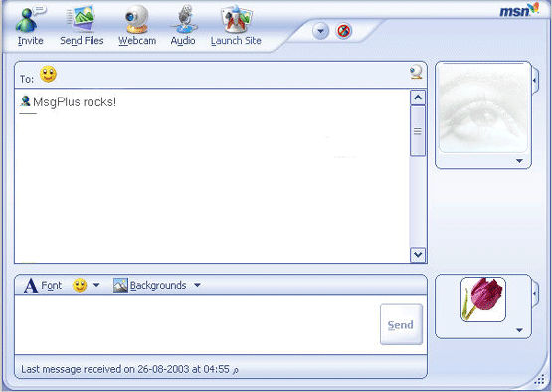
Task: Click the last message received status text
Action: [125, 369]
